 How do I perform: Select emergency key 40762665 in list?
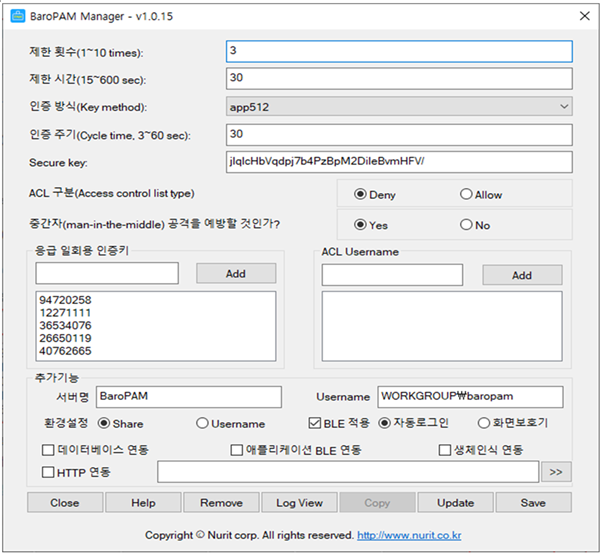[65, 351]
